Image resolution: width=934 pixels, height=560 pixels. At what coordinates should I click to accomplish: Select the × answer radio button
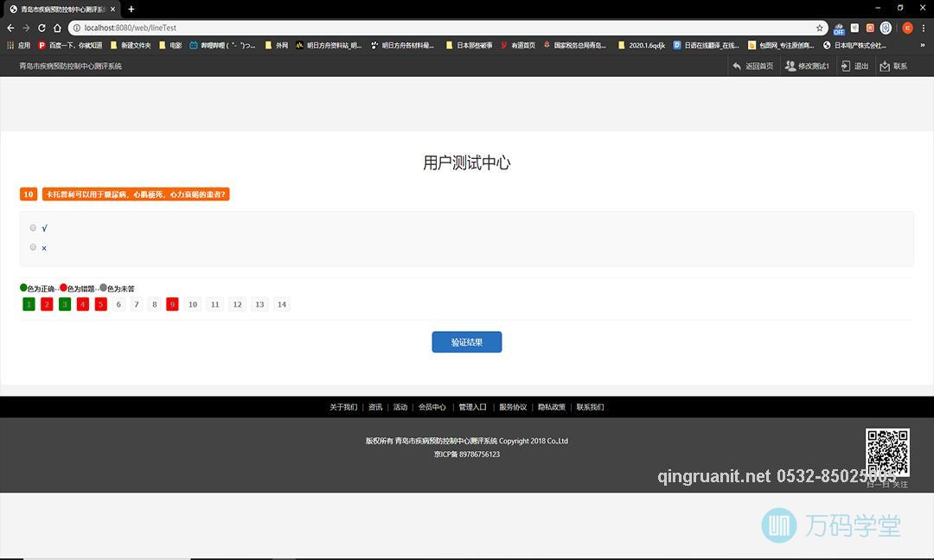coord(33,247)
